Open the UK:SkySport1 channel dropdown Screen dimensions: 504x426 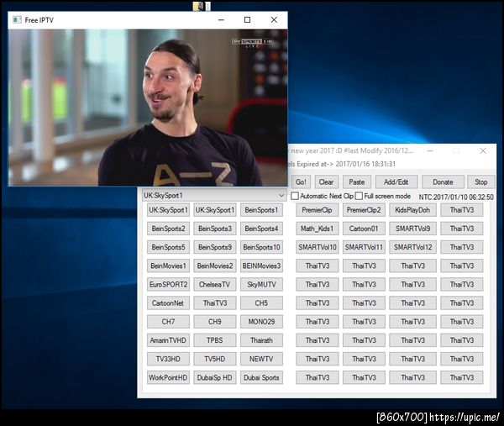click(x=214, y=195)
